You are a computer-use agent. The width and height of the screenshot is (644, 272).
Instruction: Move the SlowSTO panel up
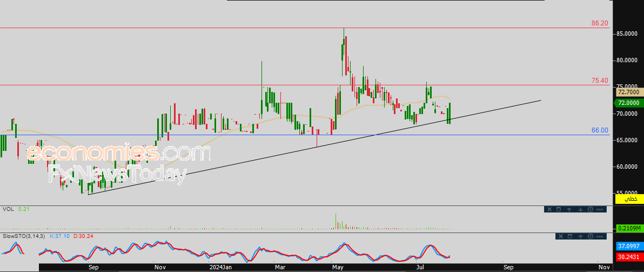pyautogui.click(x=580, y=236)
